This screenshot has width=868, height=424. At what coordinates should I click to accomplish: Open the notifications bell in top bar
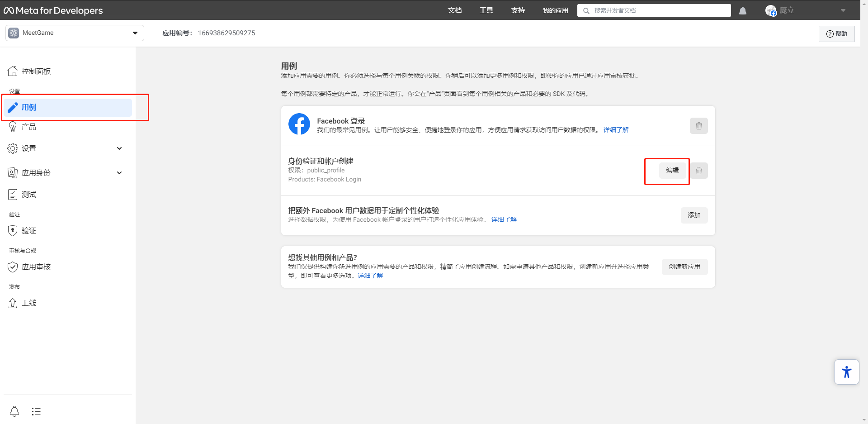(742, 10)
